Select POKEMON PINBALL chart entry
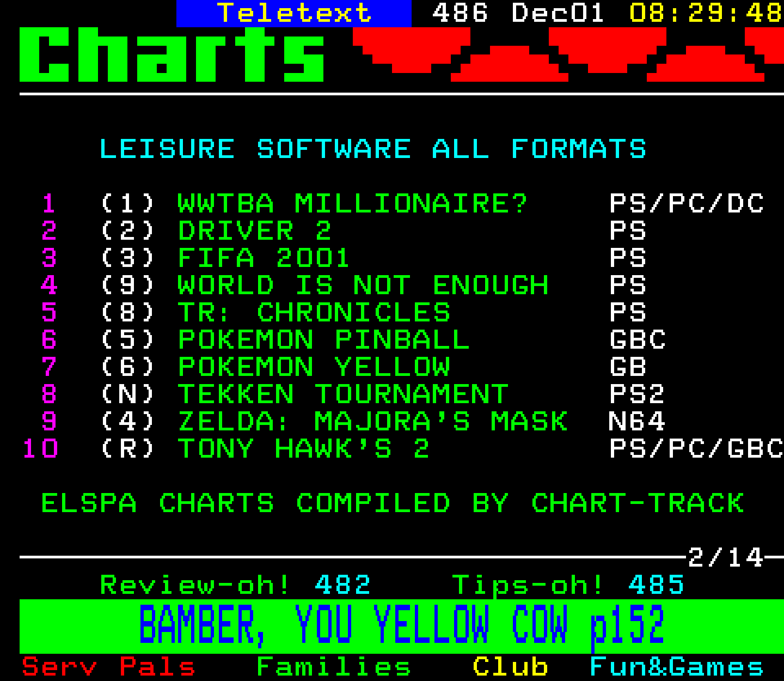784x681 pixels. click(x=323, y=340)
